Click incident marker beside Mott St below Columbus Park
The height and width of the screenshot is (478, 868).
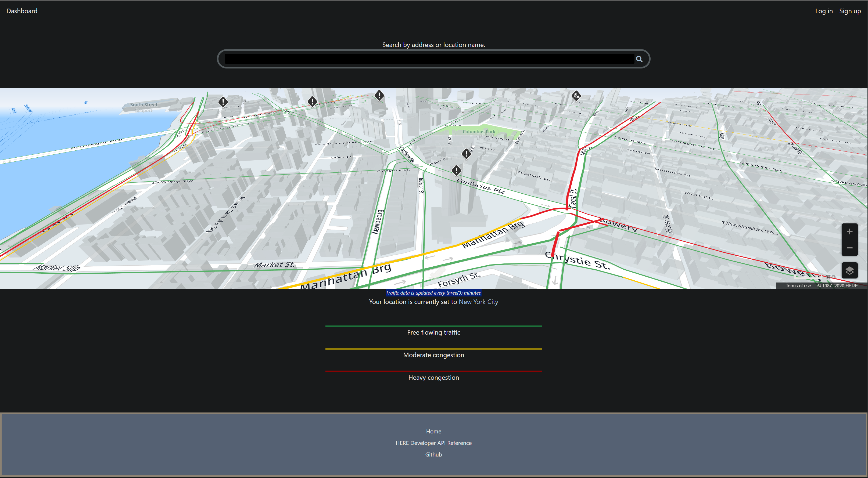coord(466,154)
